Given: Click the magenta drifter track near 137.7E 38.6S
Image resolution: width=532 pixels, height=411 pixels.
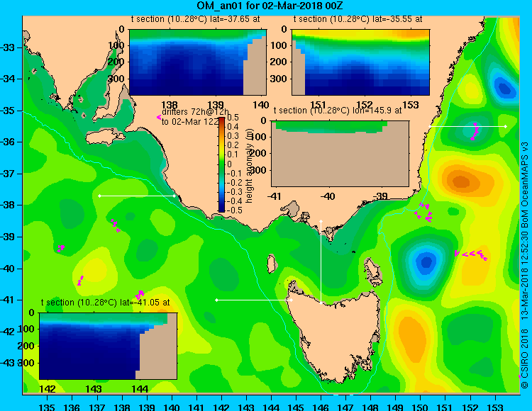Looking at the screenshot, I should pyautogui.click(x=116, y=225).
